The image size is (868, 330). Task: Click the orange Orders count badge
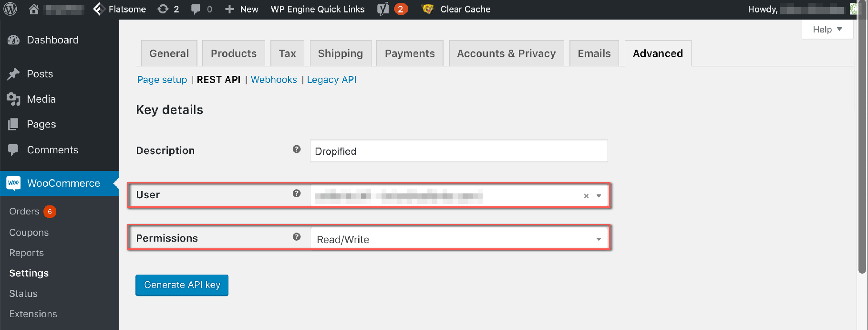point(50,212)
